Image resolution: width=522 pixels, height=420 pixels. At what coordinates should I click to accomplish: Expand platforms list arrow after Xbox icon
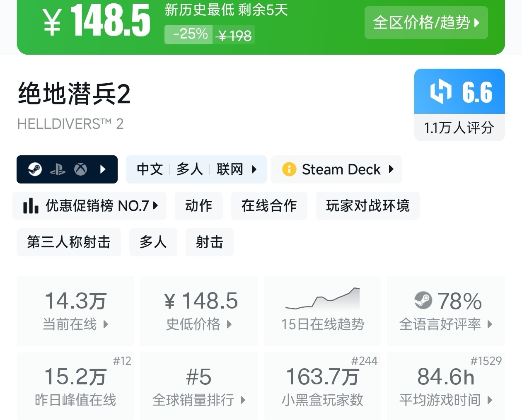point(103,169)
